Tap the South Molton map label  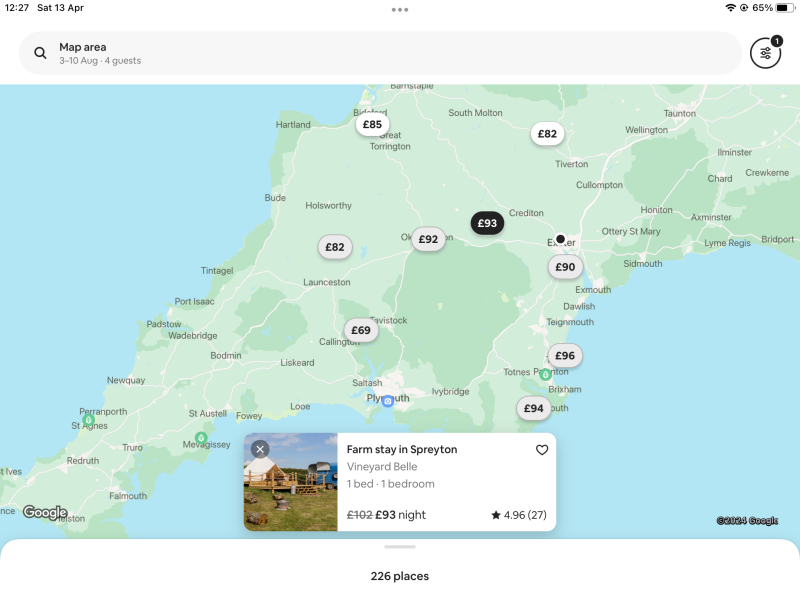pyautogui.click(x=476, y=113)
